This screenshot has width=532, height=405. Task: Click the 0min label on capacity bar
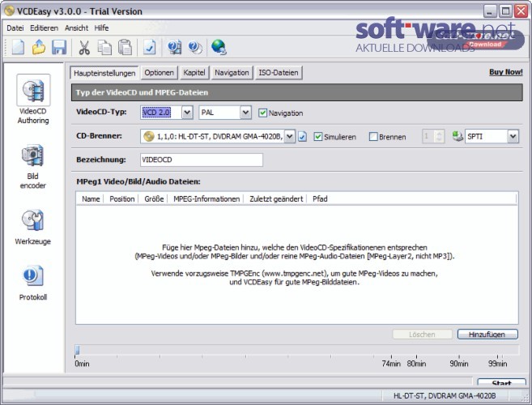(82, 363)
